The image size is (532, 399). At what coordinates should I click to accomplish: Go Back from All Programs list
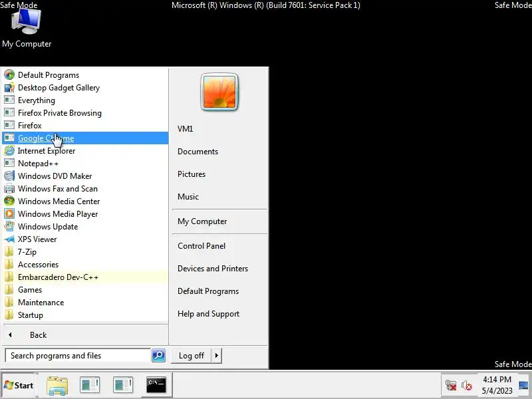coord(85,335)
